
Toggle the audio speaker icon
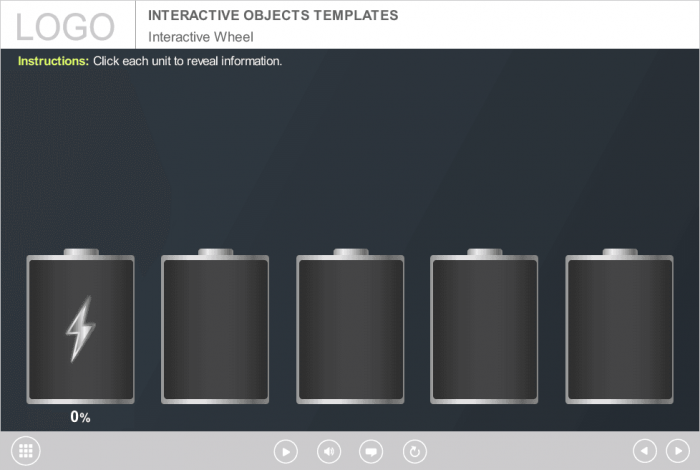[x=329, y=451]
